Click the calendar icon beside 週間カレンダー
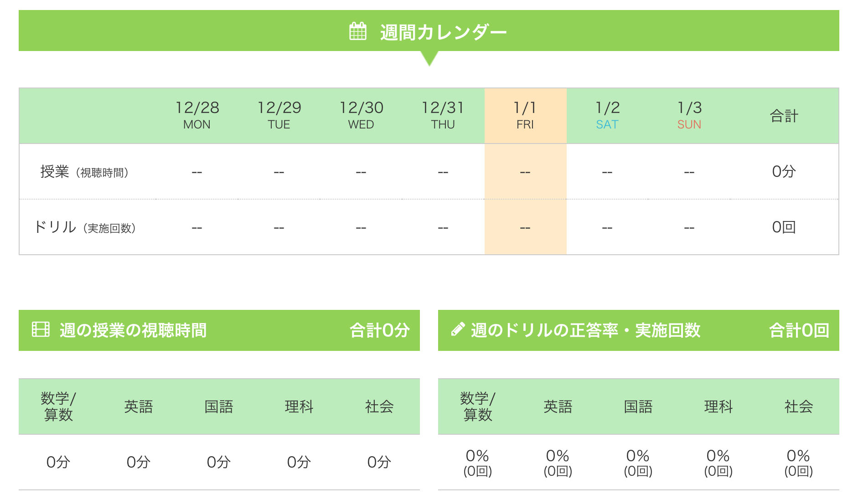 tap(357, 31)
